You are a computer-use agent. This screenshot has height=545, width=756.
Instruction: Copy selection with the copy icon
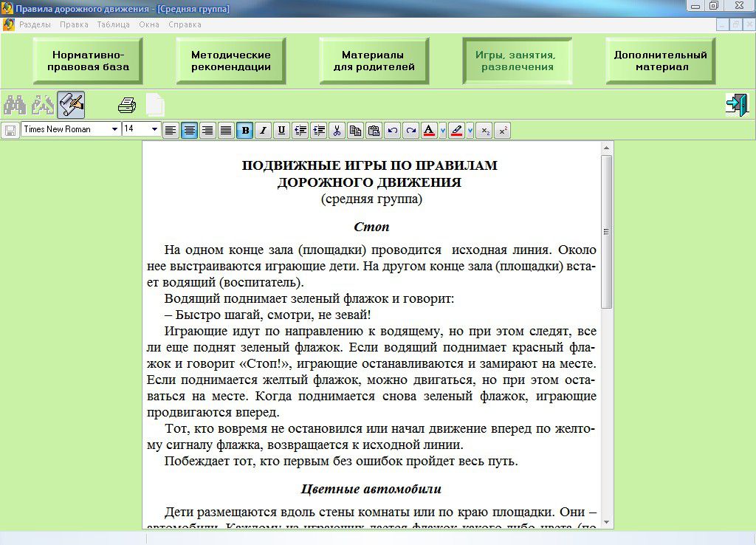(x=355, y=130)
